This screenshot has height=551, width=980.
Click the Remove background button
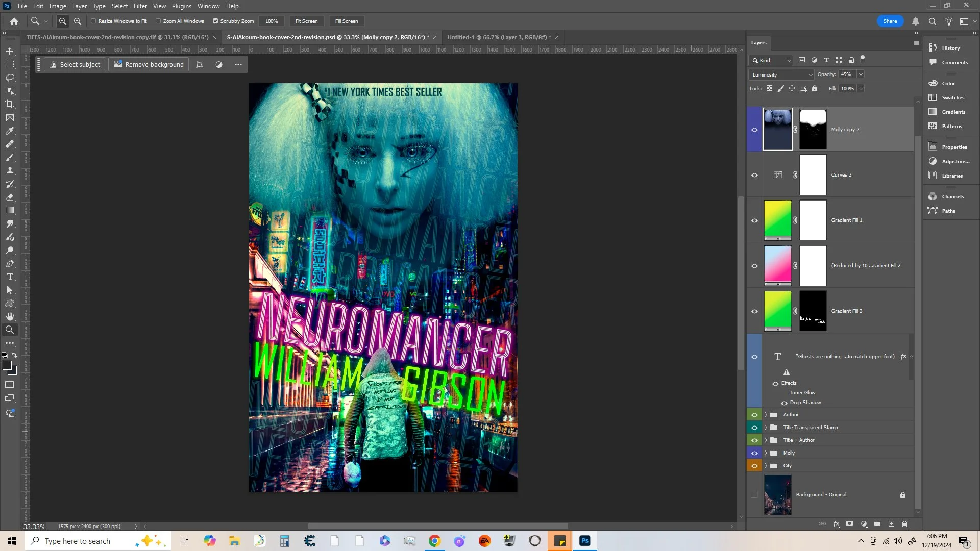[x=148, y=64]
